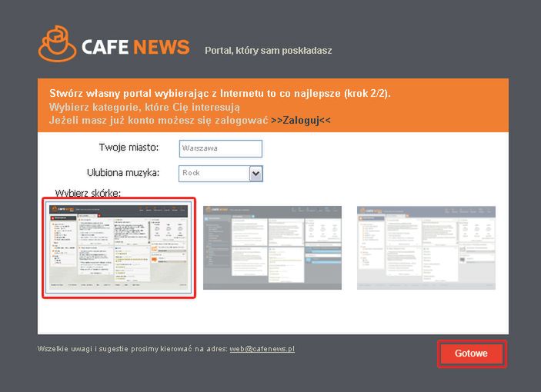Screen dimensions: 541x392
Task: Pick the third pale skin thumbnail
Action: 426,247
